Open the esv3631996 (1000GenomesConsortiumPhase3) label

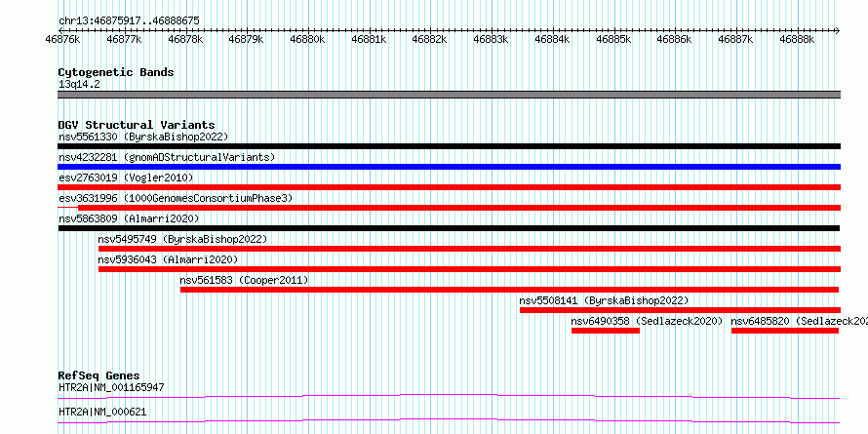176,198
